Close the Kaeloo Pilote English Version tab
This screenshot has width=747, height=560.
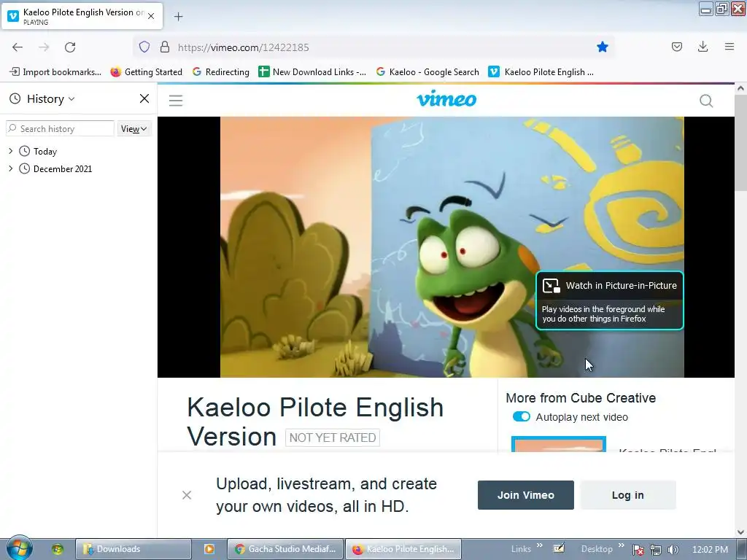151,16
